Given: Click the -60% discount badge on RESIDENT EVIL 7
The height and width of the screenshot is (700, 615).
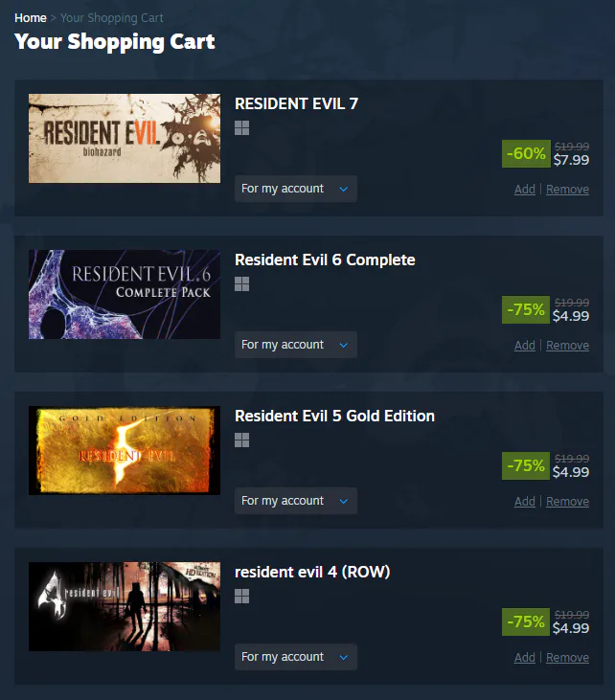Looking at the screenshot, I should 526,153.
